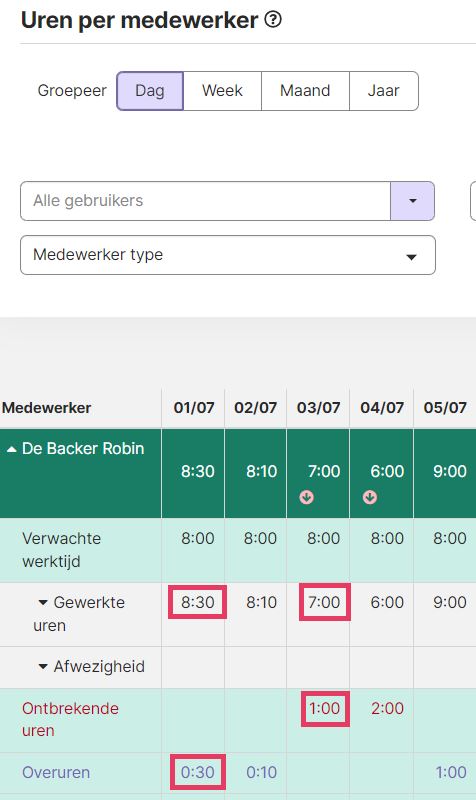Group by Week
This screenshot has height=800, width=476.
point(222,91)
